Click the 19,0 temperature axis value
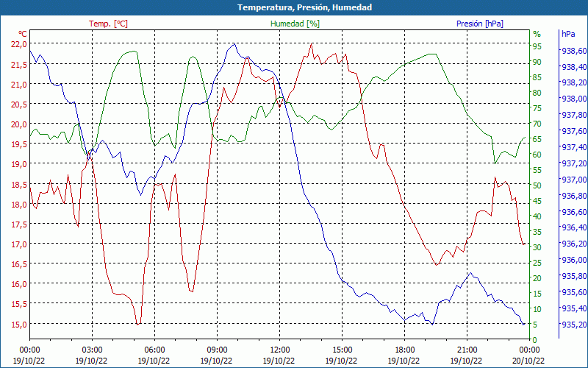Image resolution: width=588 pixels, height=368 pixels. (18, 164)
